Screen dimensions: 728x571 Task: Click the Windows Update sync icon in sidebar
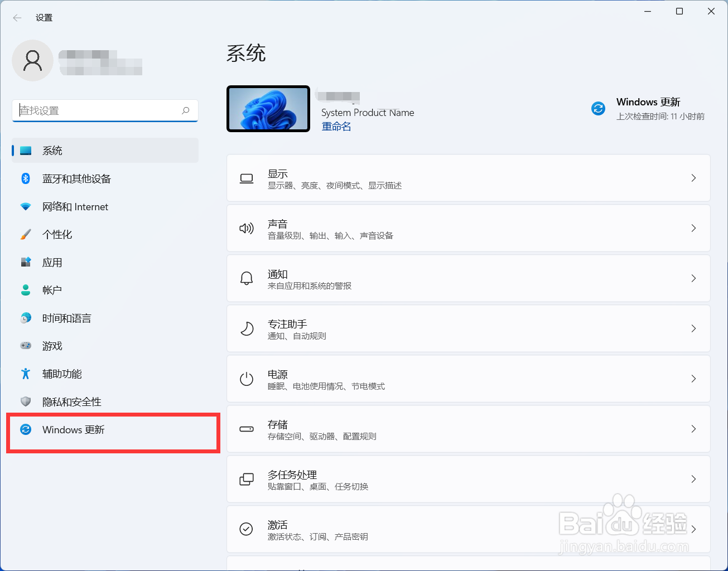[x=26, y=429]
